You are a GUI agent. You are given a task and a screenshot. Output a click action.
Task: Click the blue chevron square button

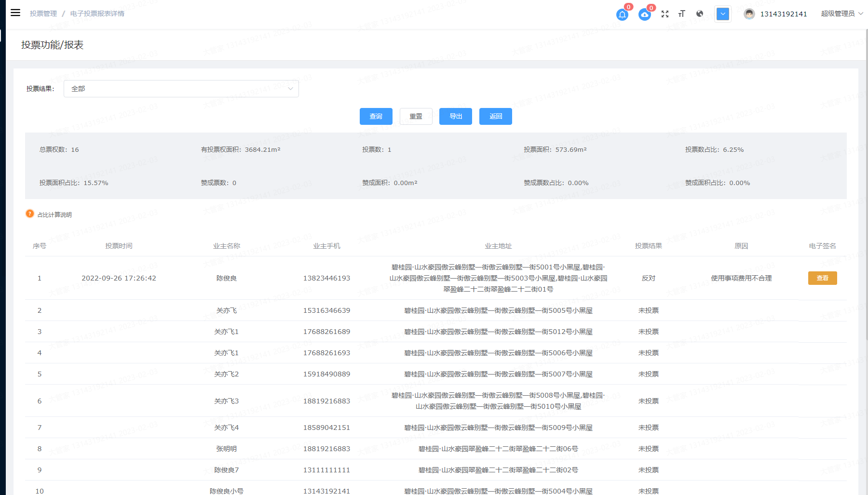click(722, 14)
